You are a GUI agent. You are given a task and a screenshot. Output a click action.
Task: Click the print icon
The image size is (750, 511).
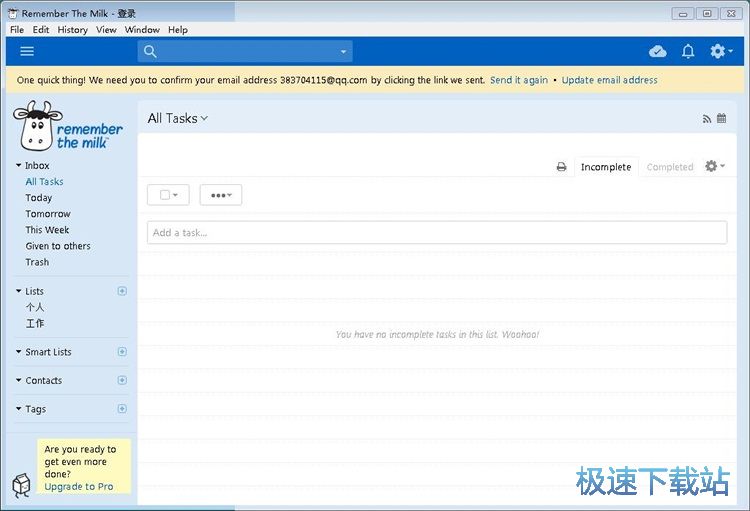coord(562,167)
